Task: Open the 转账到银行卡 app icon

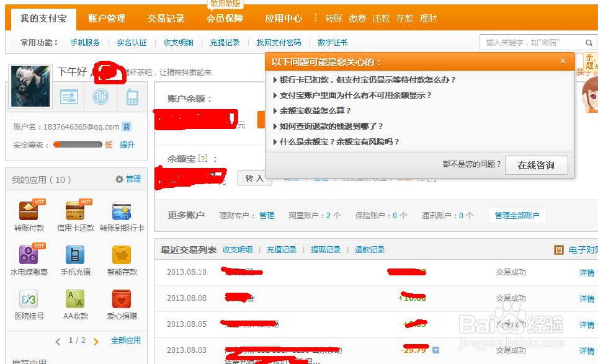Action: (122, 210)
